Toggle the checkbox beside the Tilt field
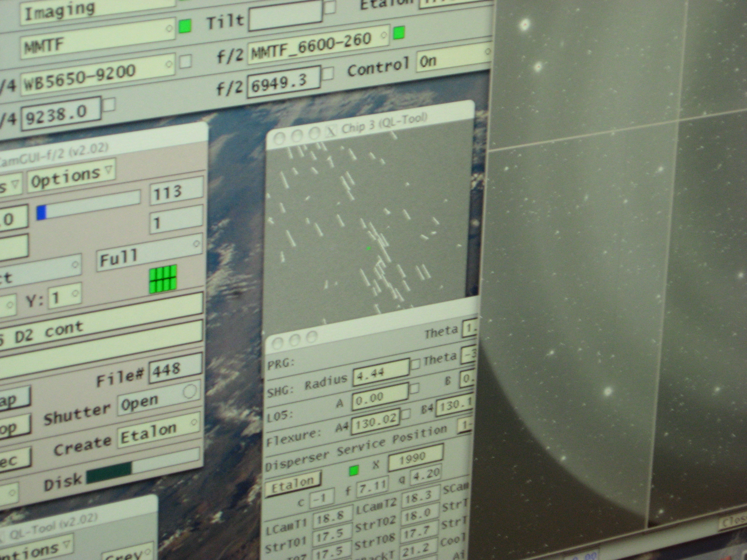The image size is (747, 560). click(x=330, y=8)
